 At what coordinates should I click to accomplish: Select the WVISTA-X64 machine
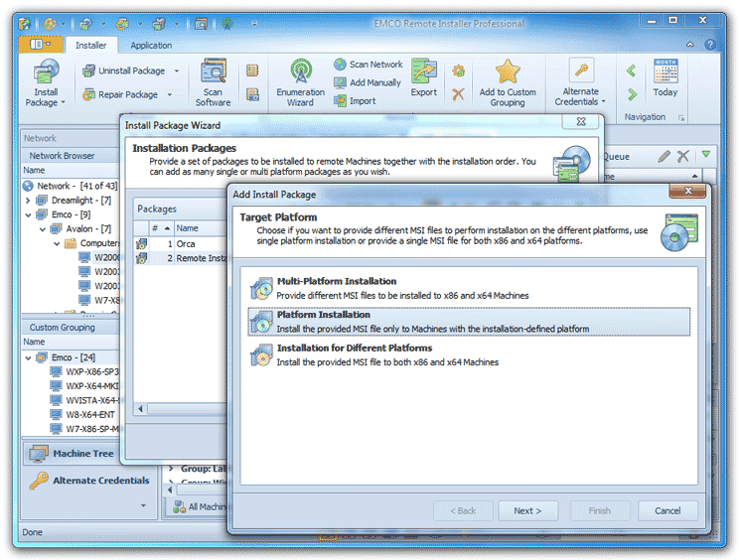[x=84, y=400]
